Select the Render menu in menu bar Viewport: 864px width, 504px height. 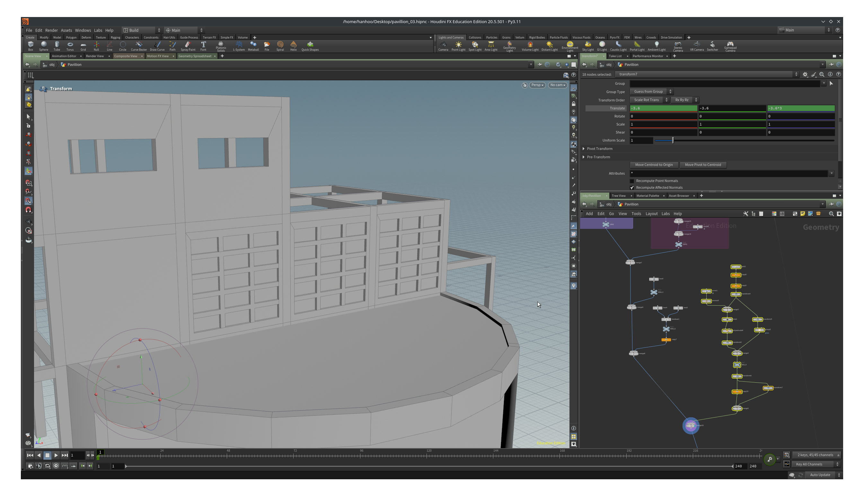(51, 30)
